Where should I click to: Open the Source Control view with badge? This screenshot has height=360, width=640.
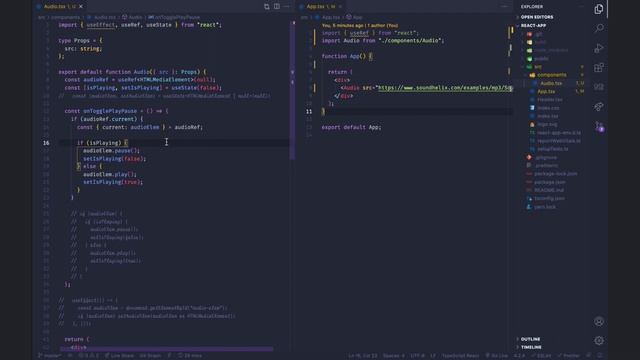(x=599, y=126)
